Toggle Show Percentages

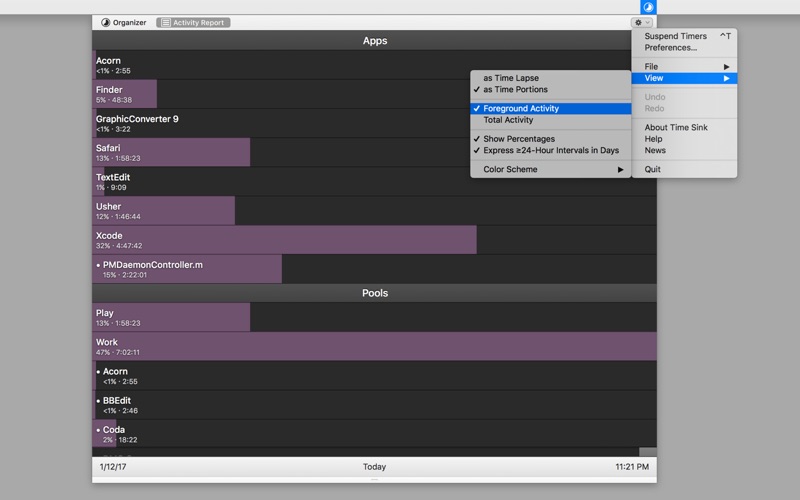click(551, 139)
